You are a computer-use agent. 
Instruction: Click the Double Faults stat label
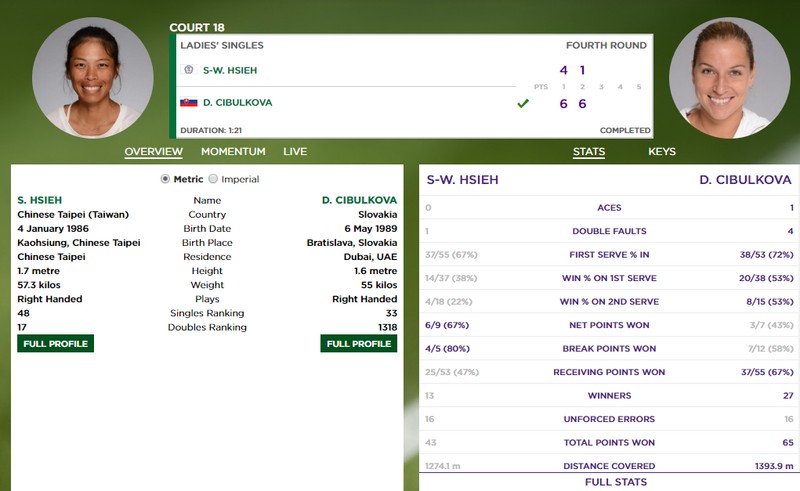609,231
